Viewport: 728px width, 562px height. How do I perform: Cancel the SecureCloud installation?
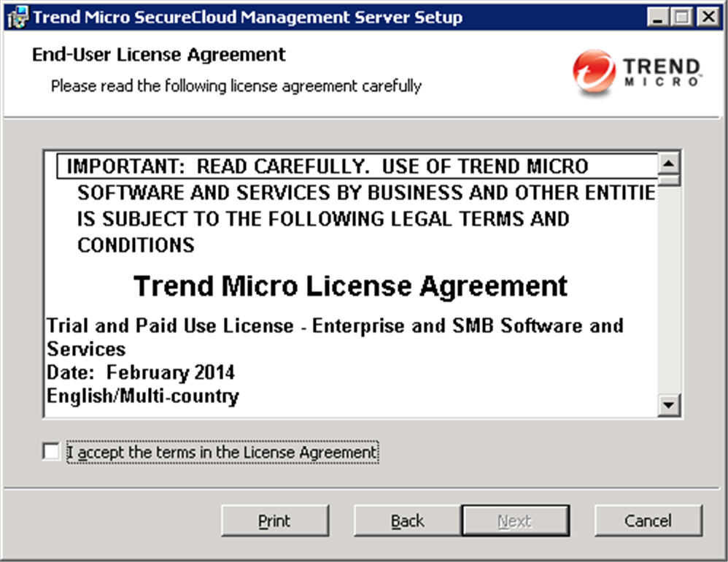(x=648, y=521)
